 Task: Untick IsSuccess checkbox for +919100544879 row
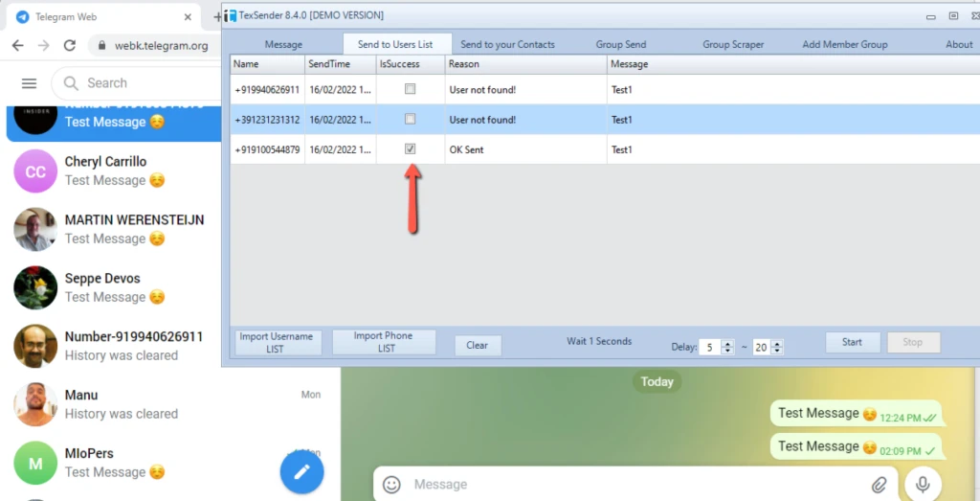[x=410, y=148]
